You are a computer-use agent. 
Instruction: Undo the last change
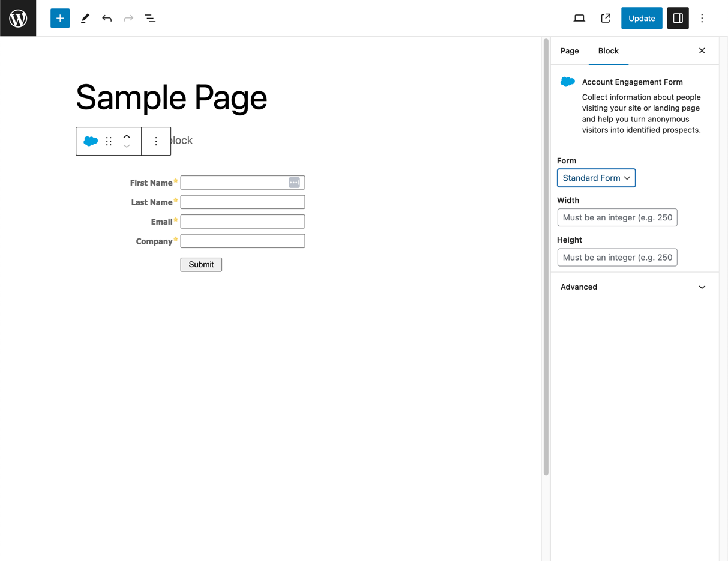pyautogui.click(x=107, y=18)
